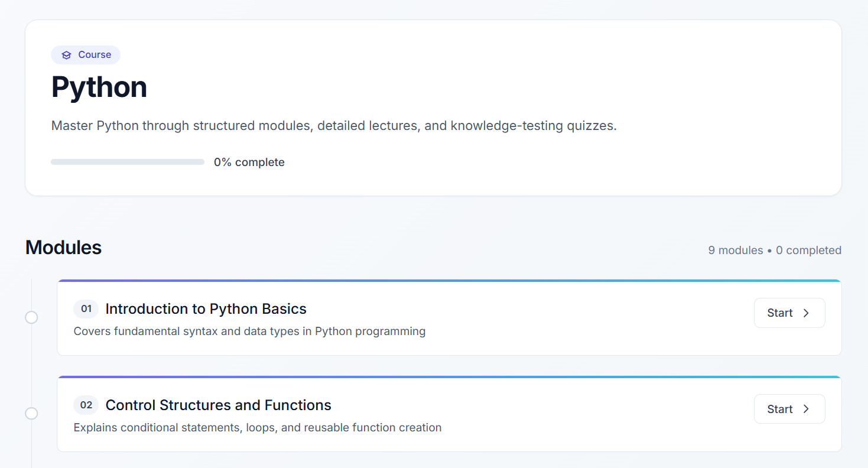The height and width of the screenshot is (468, 868).
Task: Click the chevron arrow on Control Structures' Start
Action: point(806,409)
